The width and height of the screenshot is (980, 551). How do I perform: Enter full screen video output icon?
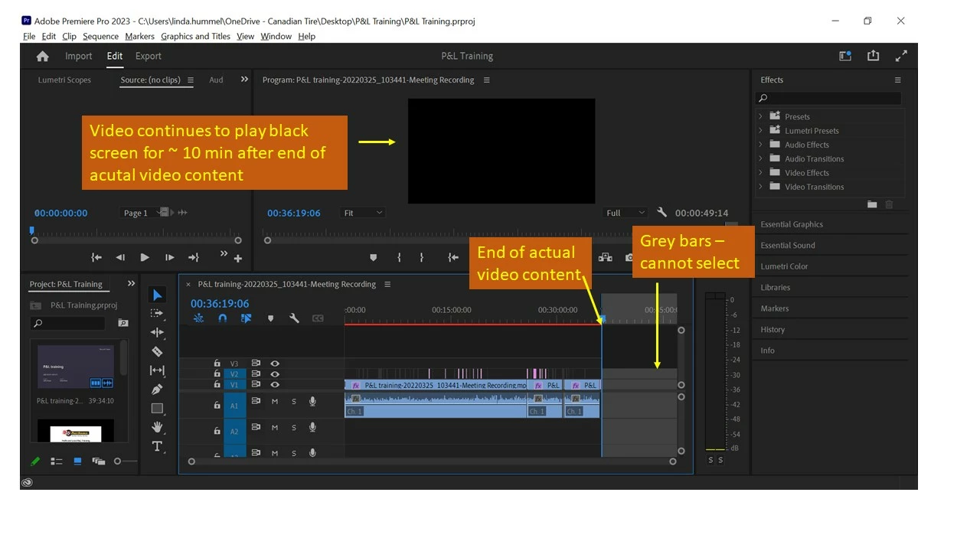pos(901,56)
